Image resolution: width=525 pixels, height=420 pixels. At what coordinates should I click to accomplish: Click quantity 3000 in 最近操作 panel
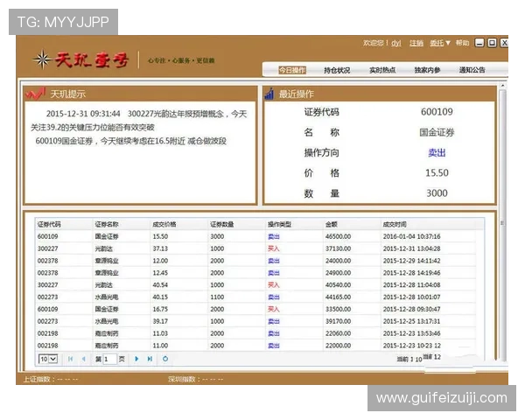tap(437, 193)
